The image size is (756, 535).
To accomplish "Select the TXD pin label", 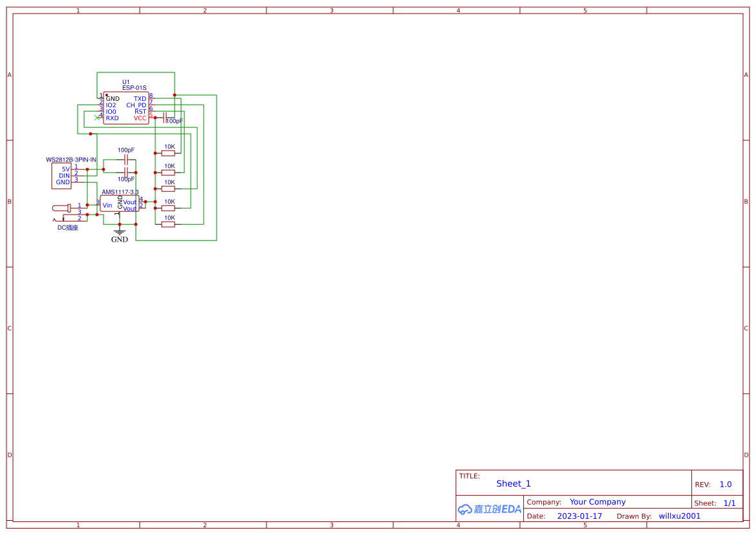I will tap(140, 99).
